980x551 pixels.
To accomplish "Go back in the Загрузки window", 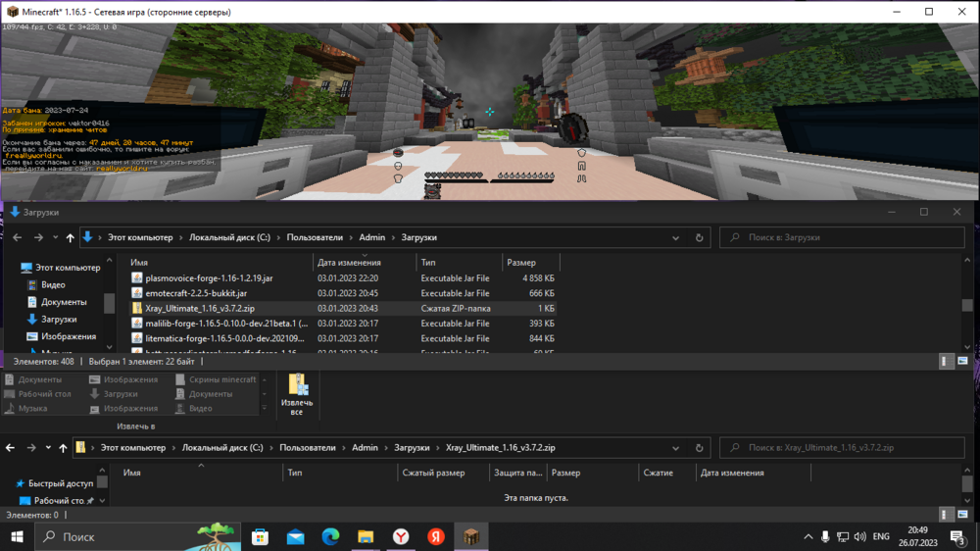I will [x=18, y=237].
